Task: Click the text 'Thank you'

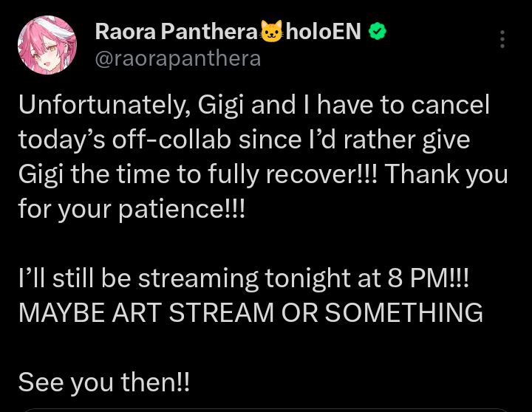Action: (x=446, y=174)
